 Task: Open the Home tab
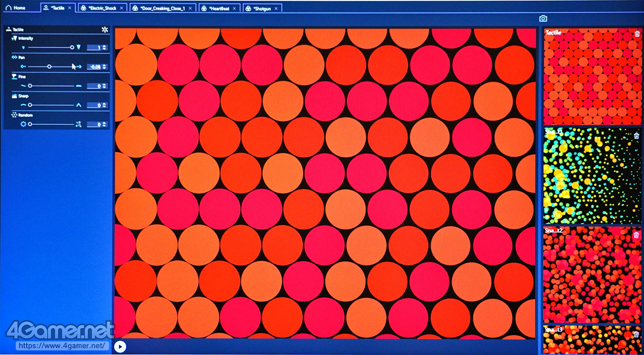[x=16, y=8]
